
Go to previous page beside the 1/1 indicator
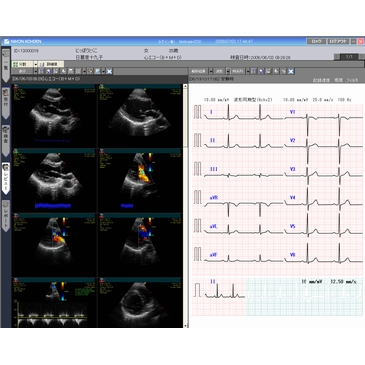click(x=337, y=57)
